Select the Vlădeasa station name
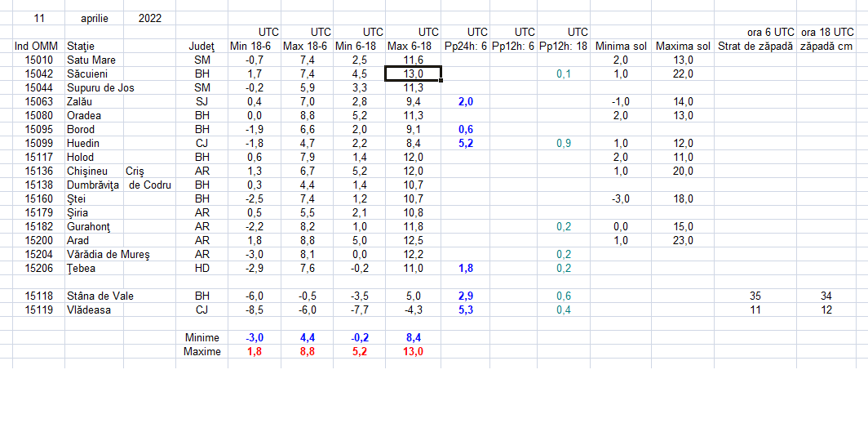This screenshot has height=441, width=868. click(x=89, y=310)
